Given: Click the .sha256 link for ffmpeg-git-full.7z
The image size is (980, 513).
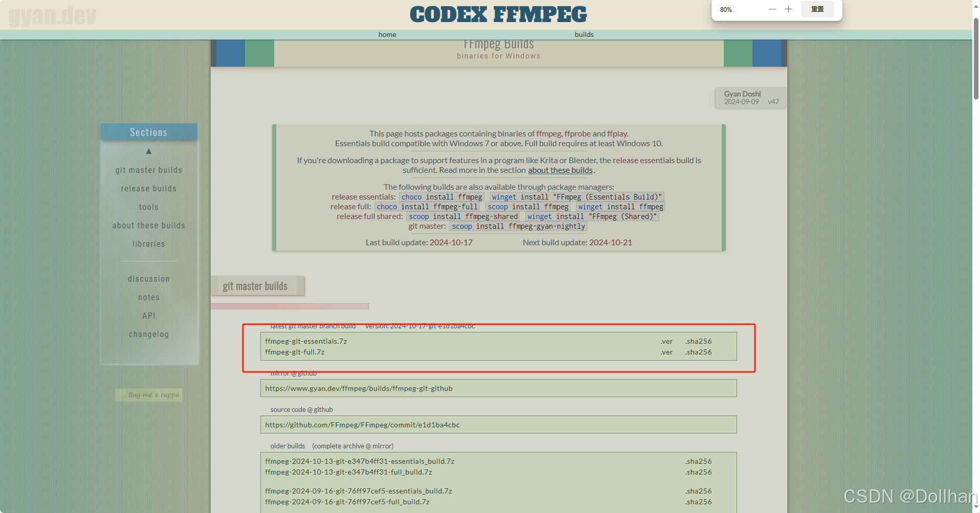Looking at the screenshot, I should point(698,352).
